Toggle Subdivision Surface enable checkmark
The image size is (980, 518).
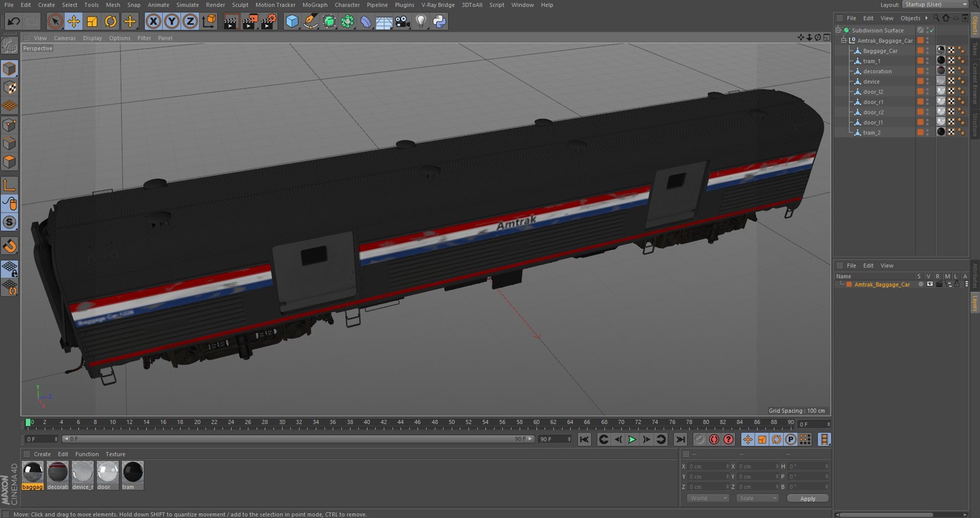[932, 31]
